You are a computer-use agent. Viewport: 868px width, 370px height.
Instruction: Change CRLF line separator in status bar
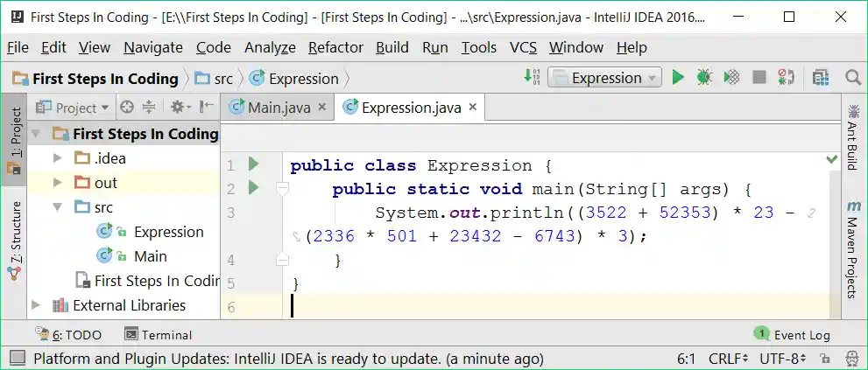click(x=728, y=359)
